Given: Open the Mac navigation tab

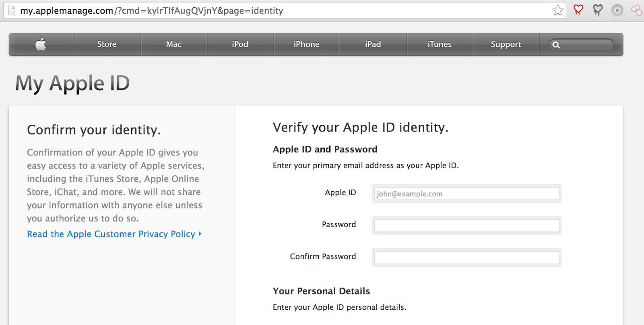Looking at the screenshot, I should pyautogui.click(x=174, y=44).
